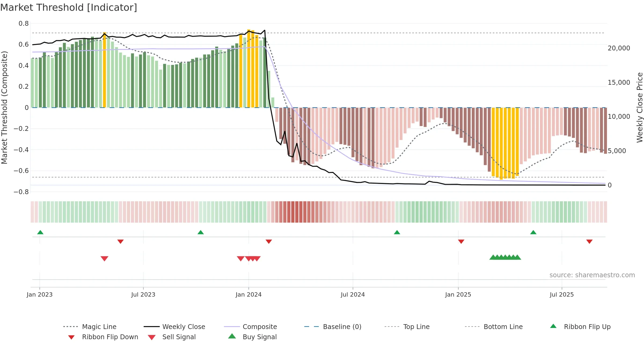
Task: Click the 0.8 composite axis label
Action: coord(24,24)
